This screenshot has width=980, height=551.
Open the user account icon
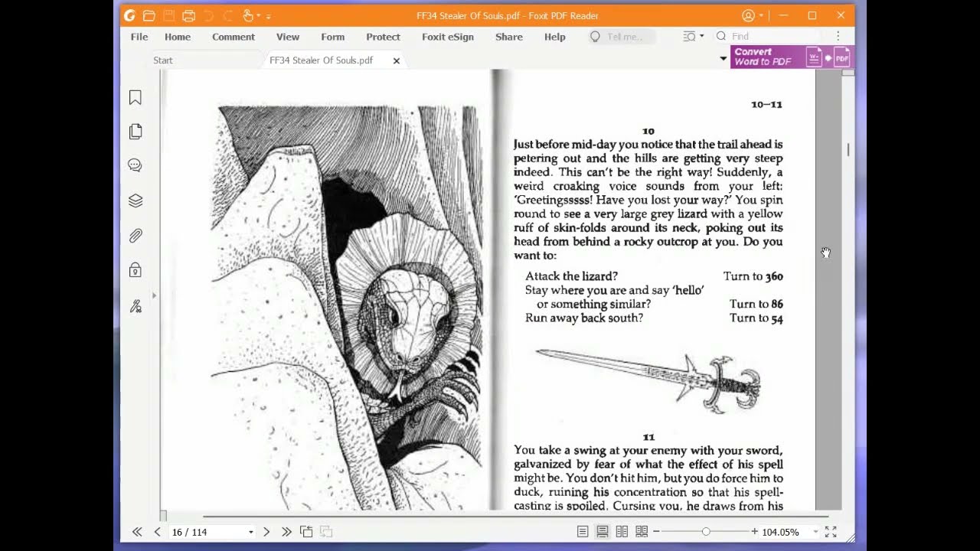(x=748, y=15)
